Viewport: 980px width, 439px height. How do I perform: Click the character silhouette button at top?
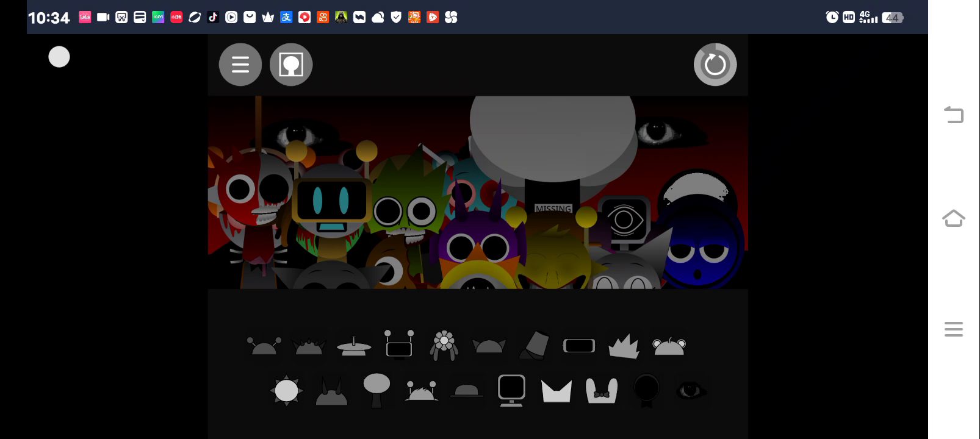coord(291,65)
